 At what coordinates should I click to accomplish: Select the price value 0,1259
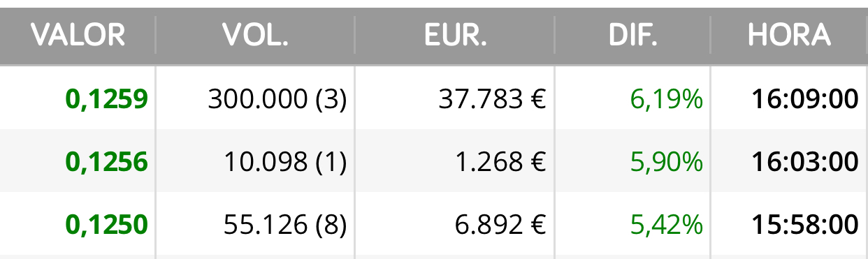pyautogui.click(x=107, y=100)
